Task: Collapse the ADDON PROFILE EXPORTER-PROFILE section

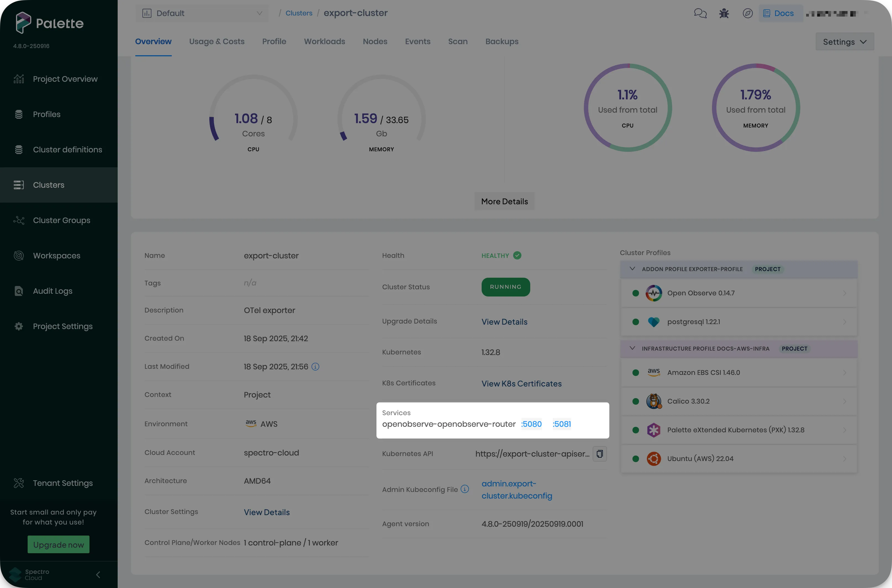Action: 632,269
